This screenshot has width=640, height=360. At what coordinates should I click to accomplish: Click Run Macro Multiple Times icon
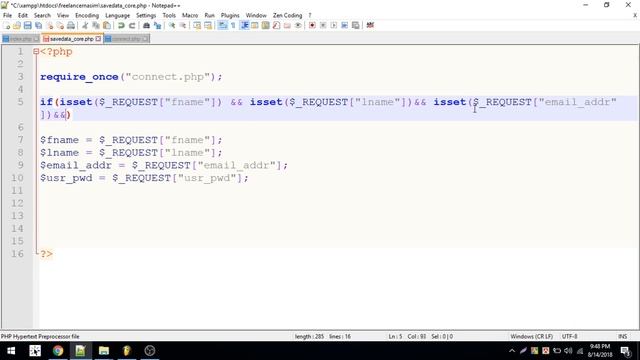coord(344,25)
